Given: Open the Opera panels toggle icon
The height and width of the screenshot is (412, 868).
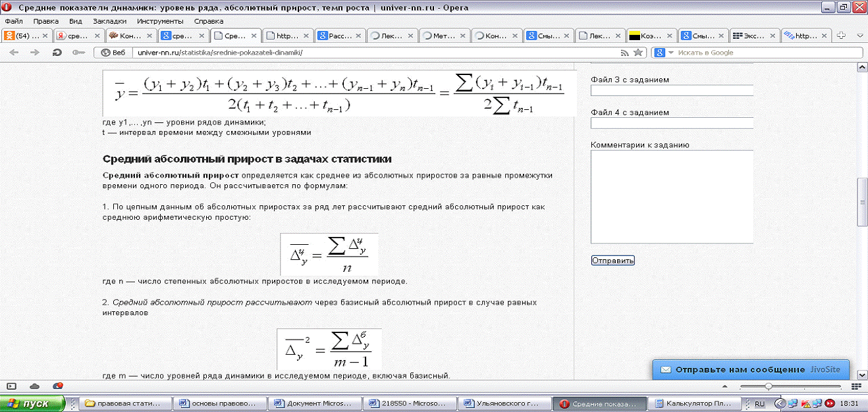Looking at the screenshot, I should coord(11,386).
